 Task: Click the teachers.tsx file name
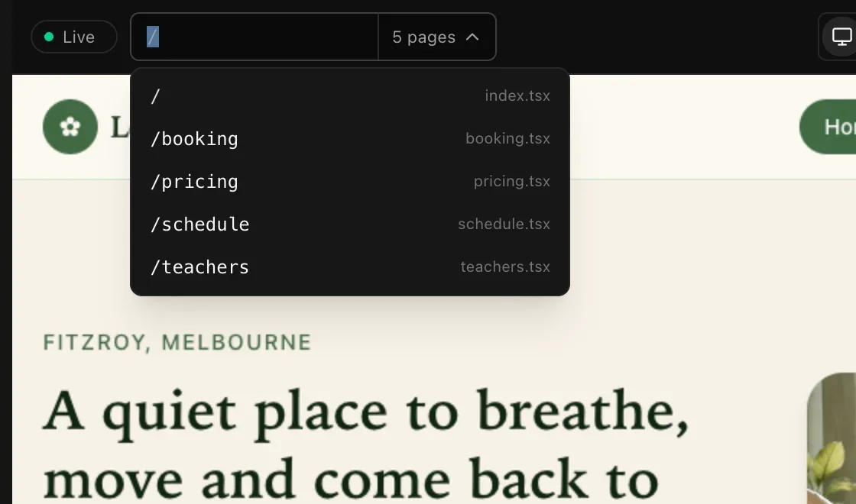[505, 267]
